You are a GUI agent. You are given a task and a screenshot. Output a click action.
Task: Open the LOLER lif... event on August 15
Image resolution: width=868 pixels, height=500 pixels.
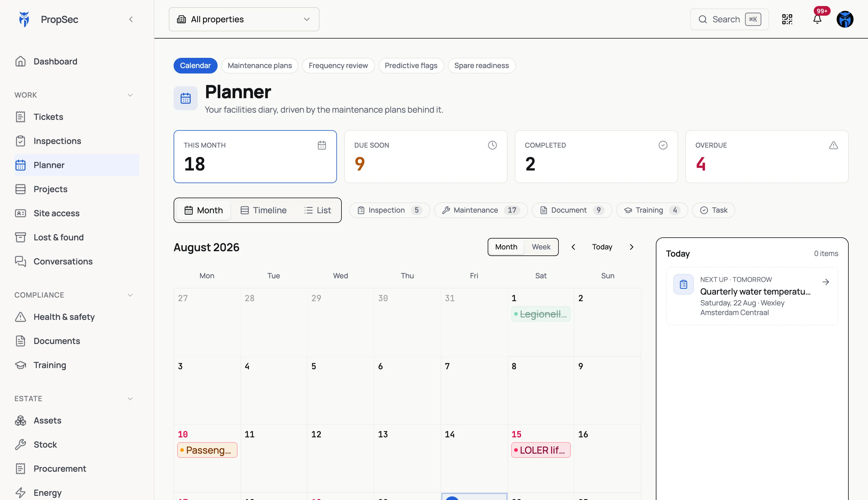tap(540, 450)
